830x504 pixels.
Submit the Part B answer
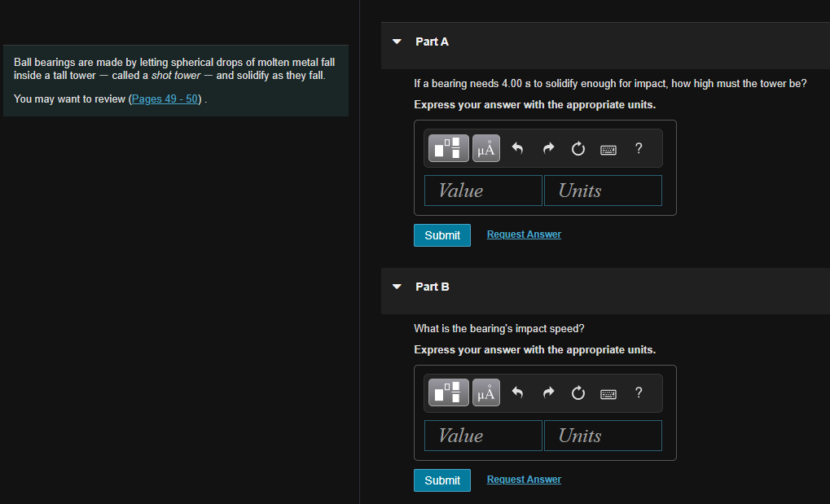click(x=442, y=480)
